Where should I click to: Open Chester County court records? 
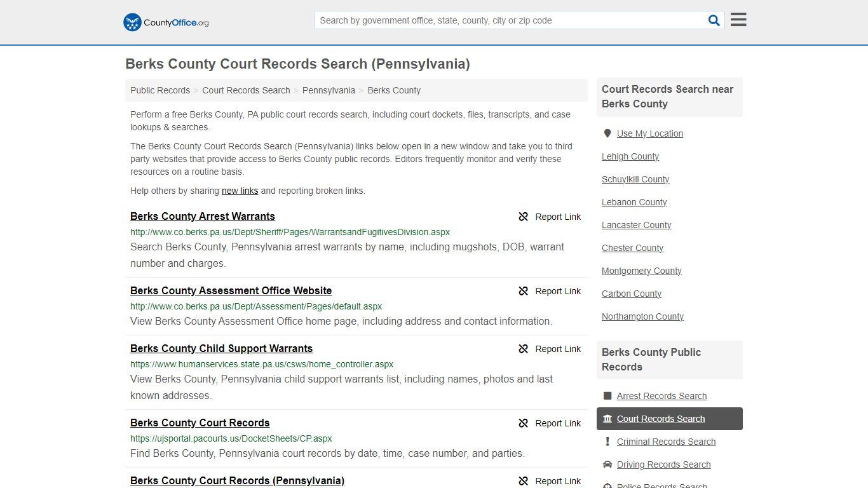click(x=632, y=248)
